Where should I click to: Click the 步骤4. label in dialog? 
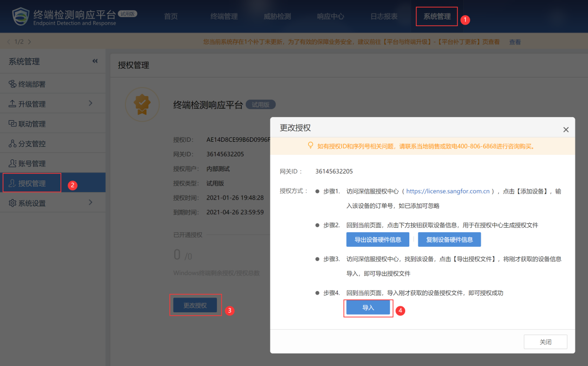pyautogui.click(x=331, y=293)
